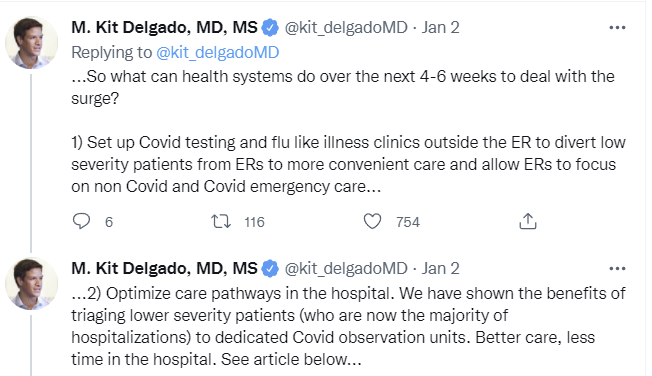Click verified badge on second tweet
652x376 pixels.
(x=270, y=268)
